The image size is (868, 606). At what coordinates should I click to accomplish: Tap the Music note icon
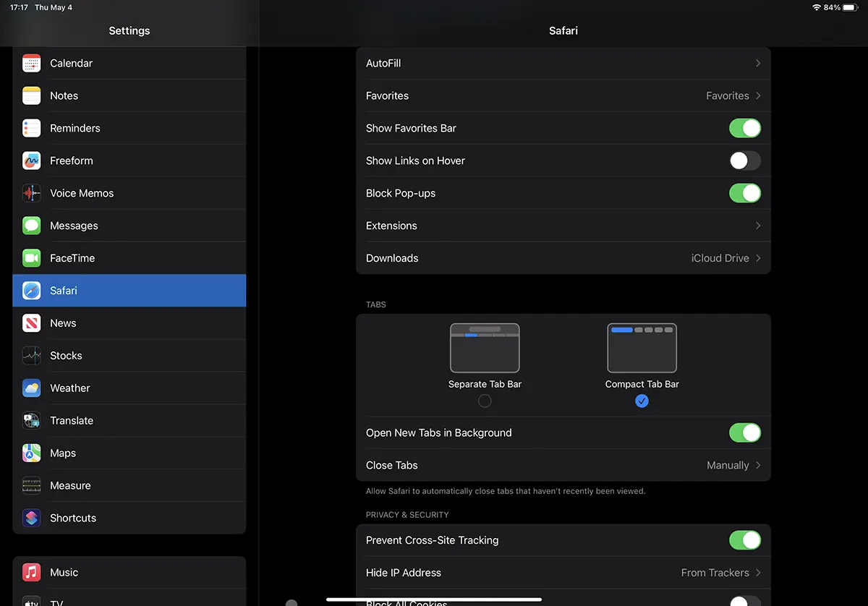pyautogui.click(x=31, y=573)
